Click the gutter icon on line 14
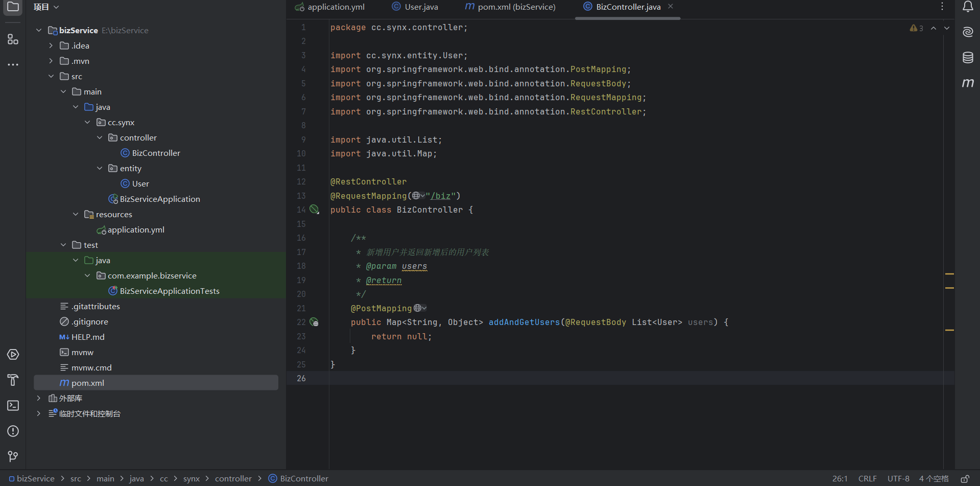 pos(315,210)
